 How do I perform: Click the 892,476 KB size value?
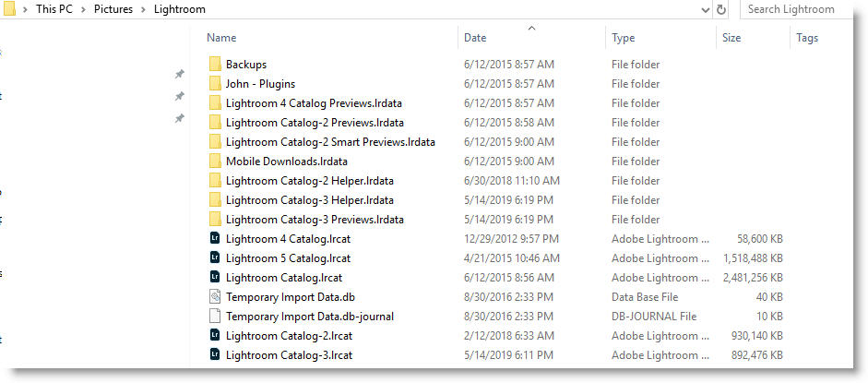(x=757, y=354)
